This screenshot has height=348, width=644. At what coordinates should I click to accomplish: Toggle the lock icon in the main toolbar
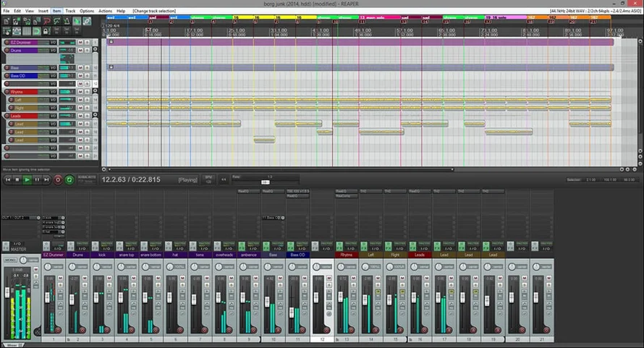pos(46,30)
